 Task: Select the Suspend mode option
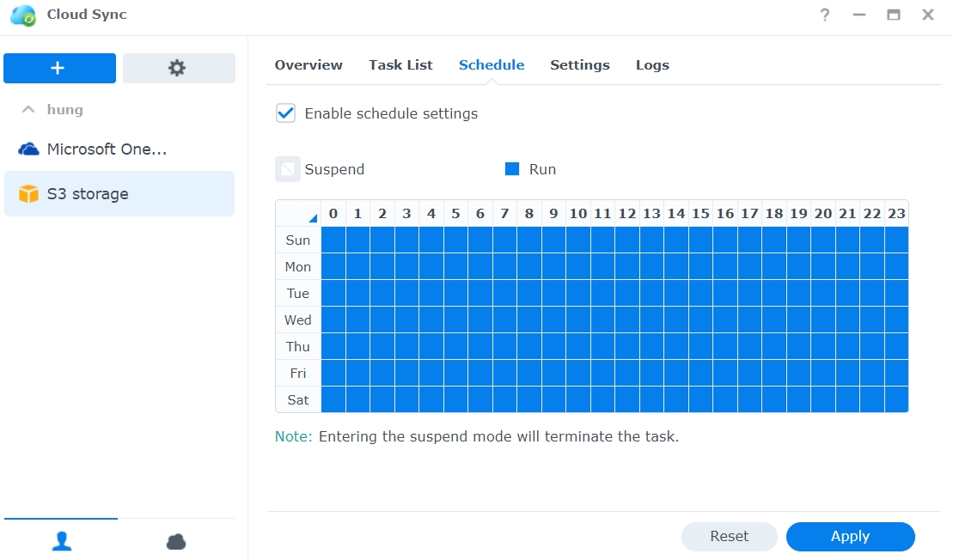point(288,169)
